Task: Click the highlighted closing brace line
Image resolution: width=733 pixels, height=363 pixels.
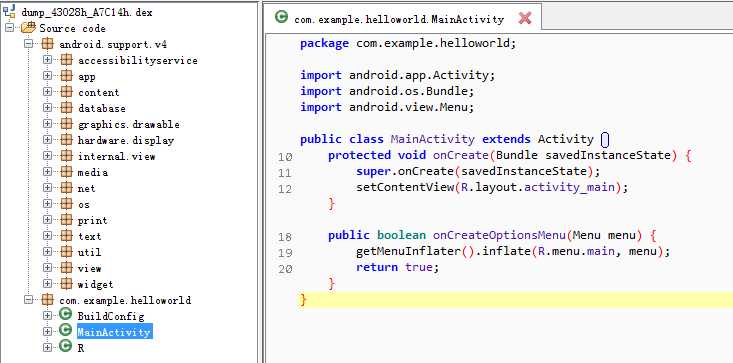Action: tap(514, 300)
